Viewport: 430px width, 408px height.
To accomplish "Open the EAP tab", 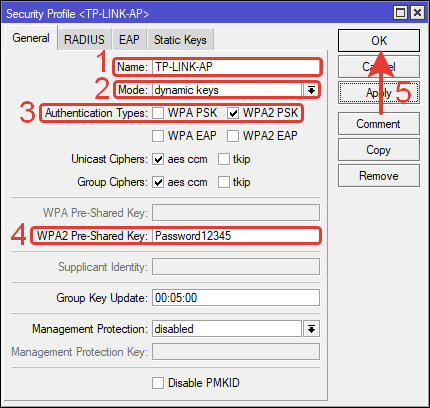I will pos(129,40).
